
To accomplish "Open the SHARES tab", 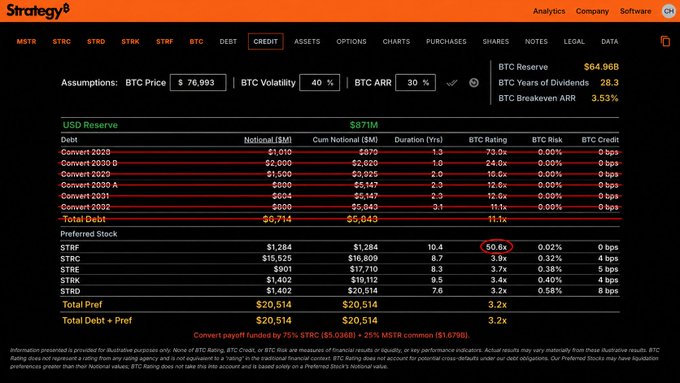I will (x=496, y=42).
